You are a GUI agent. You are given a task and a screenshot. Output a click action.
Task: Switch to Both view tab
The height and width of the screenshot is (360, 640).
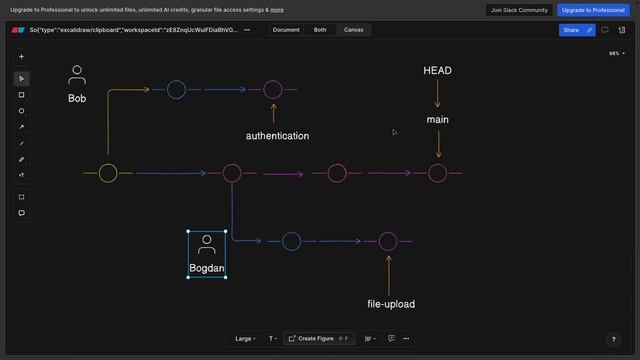click(x=320, y=30)
